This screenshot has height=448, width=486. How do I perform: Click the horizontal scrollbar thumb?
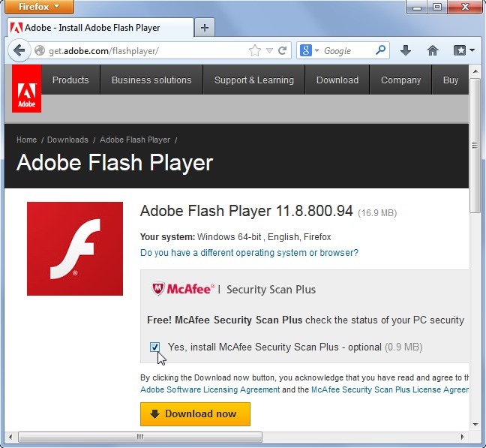[140, 437]
